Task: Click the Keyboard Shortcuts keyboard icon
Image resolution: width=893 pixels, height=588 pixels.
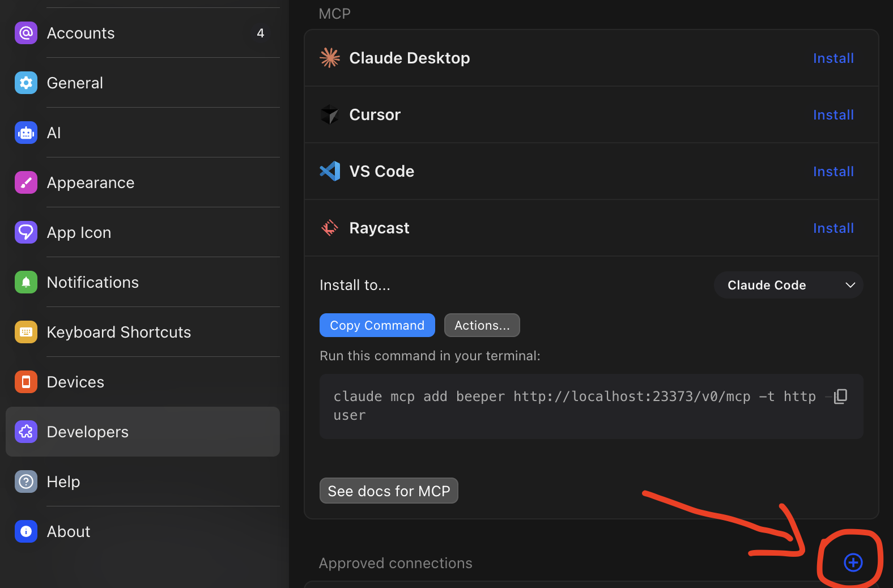Action: tap(26, 332)
